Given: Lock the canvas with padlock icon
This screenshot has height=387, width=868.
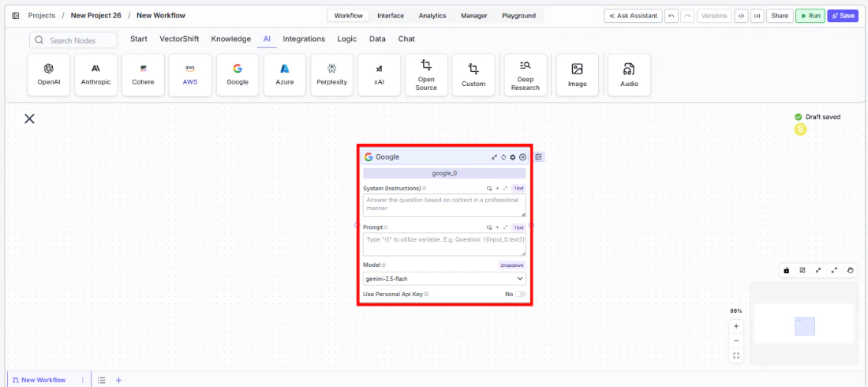Looking at the screenshot, I should point(786,271).
